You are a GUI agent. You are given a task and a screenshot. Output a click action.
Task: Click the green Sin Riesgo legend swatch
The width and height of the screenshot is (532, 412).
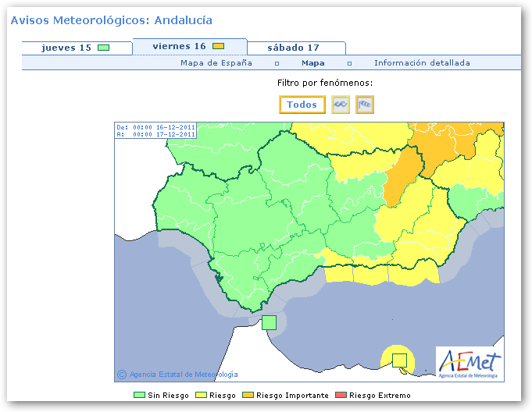tap(139, 396)
